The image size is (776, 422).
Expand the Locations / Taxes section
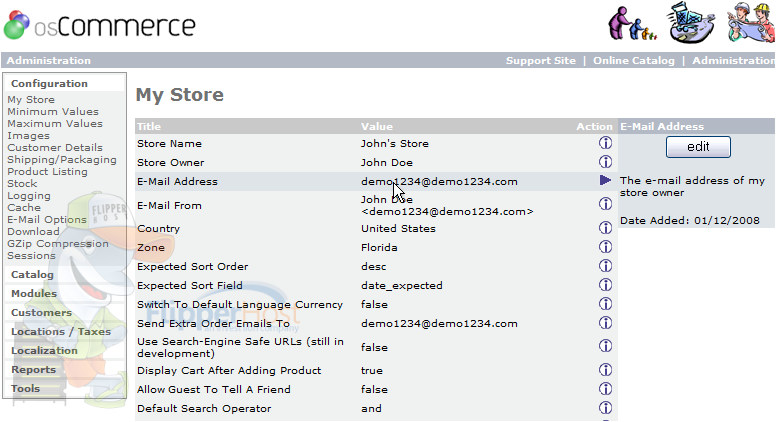point(61,331)
